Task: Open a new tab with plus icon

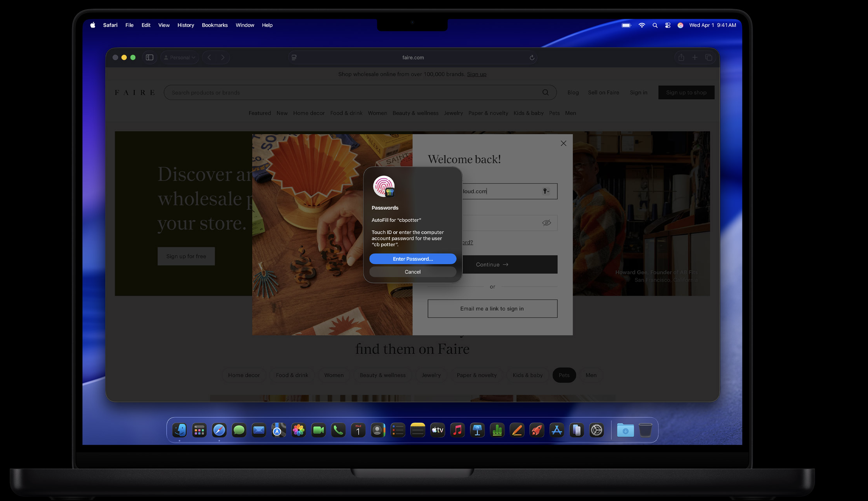Action: (x=695, y=57)
